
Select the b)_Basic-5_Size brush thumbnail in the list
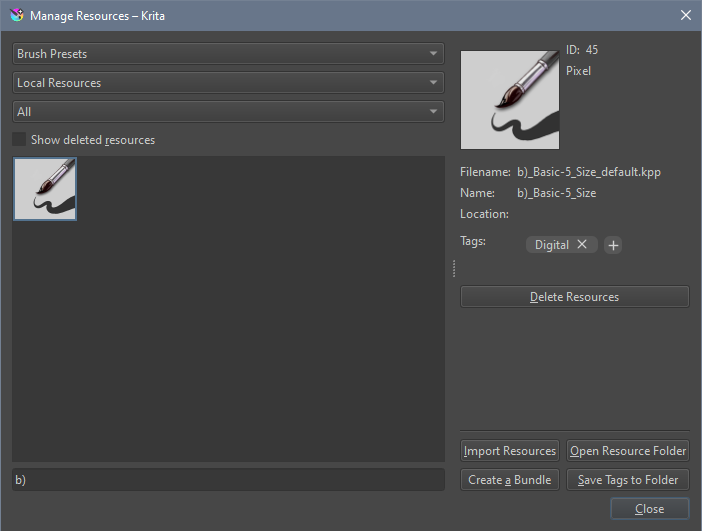pyautogui.click(x=45, y=189)
